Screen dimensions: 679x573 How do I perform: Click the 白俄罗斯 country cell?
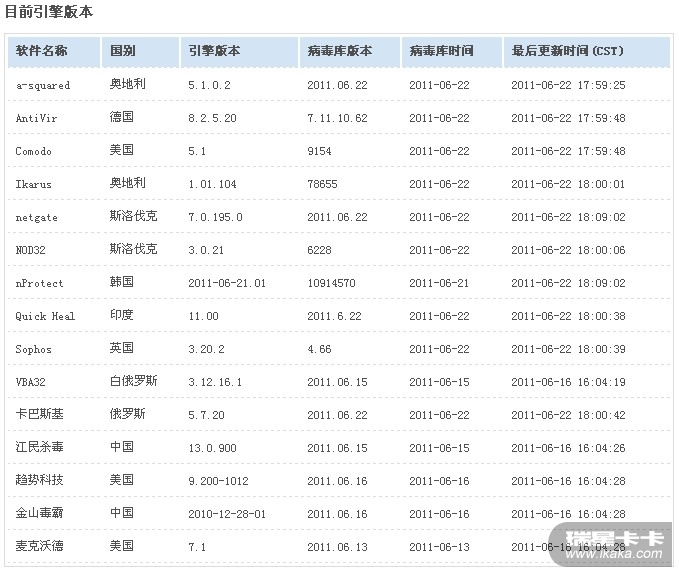tap(133, 381)
